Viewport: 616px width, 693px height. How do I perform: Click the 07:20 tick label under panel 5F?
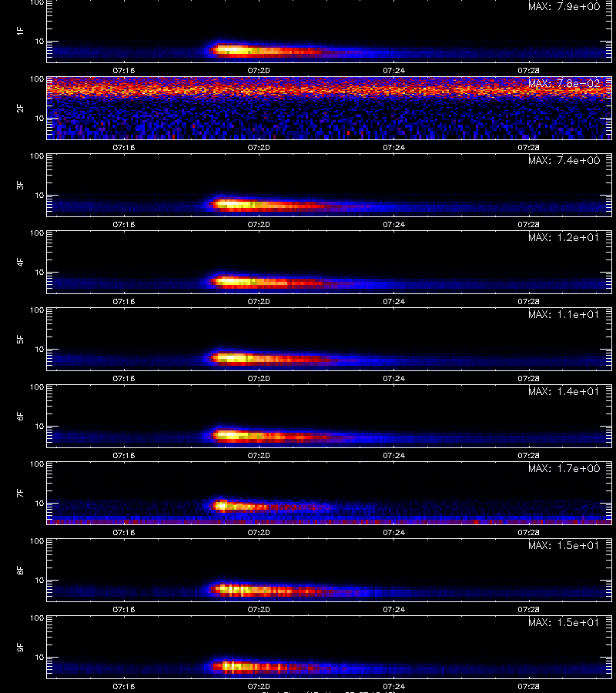[259, 378]
